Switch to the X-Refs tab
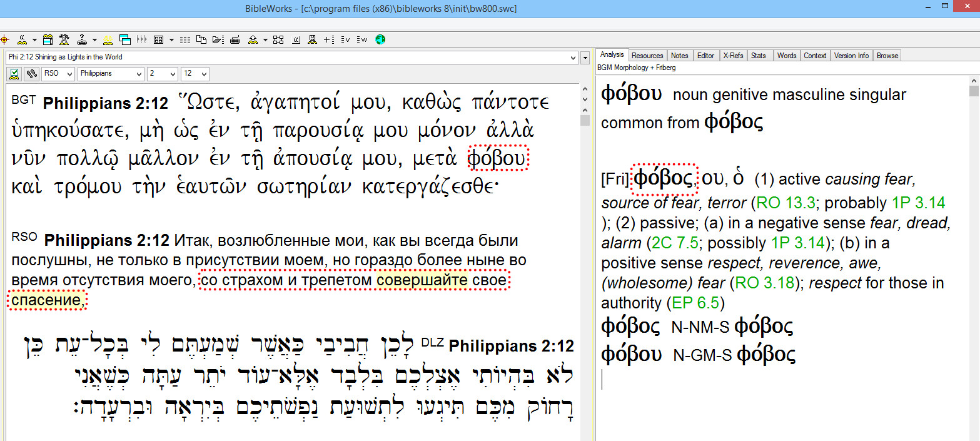Image resolution: width=980 pixels, height=441 pixels. coord(733,56)
